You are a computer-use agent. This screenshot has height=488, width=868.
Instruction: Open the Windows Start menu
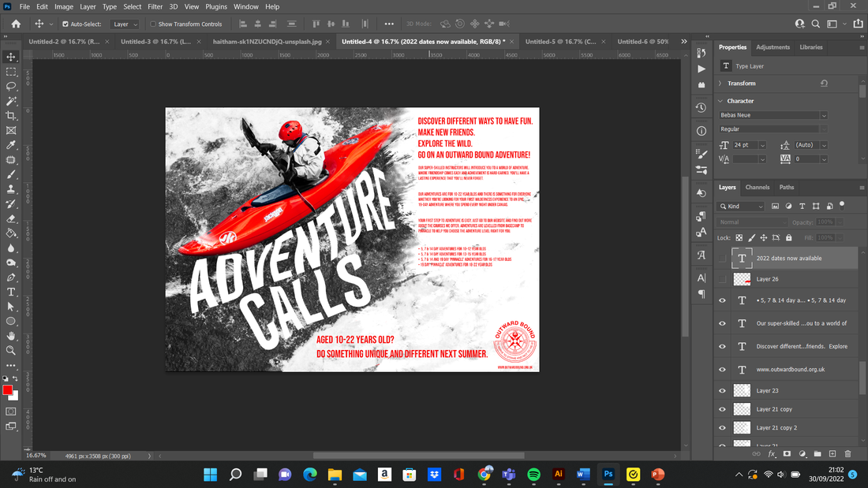(211, 474)
